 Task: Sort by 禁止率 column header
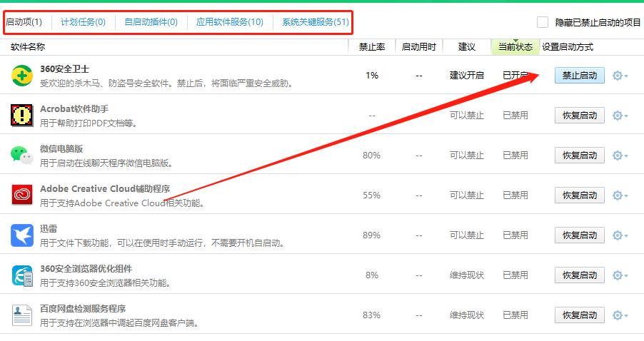point(372,47)
